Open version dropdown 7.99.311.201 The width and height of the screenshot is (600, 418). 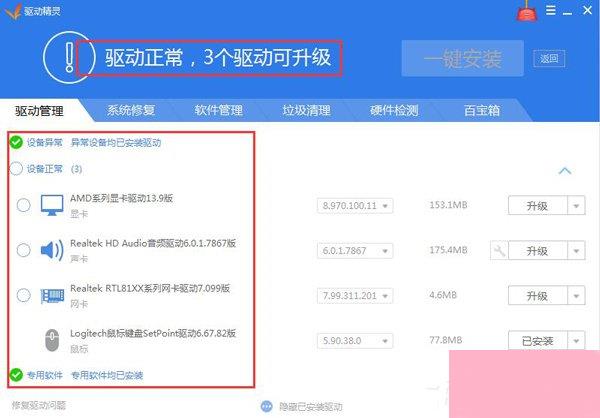click(355, 296)
